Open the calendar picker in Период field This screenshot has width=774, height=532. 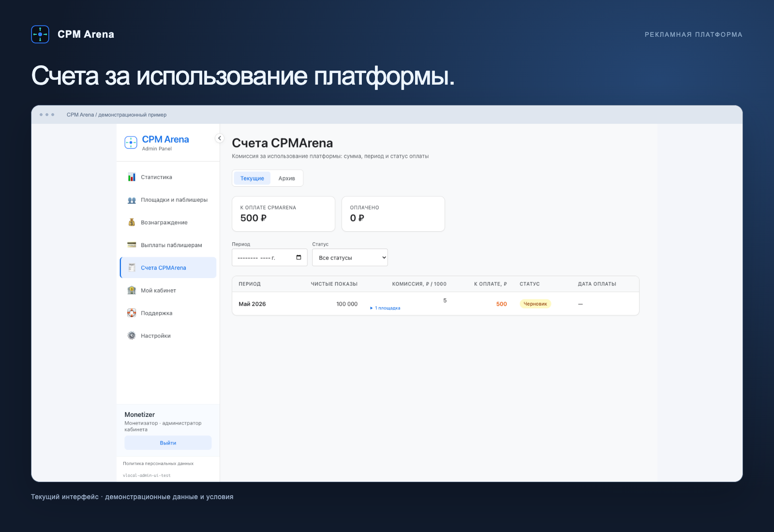pos(298,257)
